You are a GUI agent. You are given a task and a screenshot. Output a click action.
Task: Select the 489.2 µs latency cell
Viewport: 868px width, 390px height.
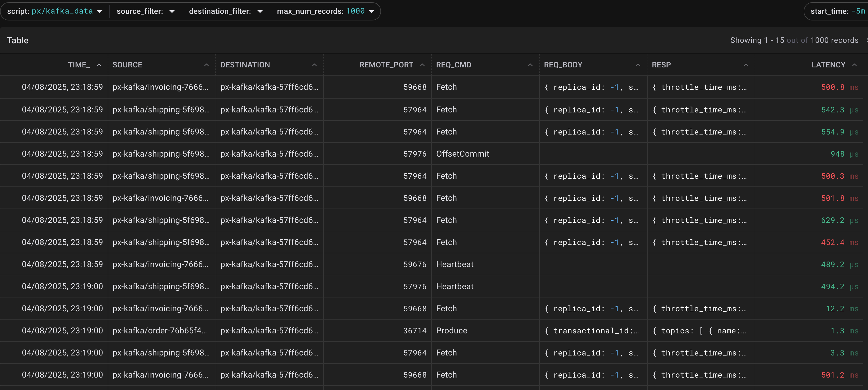pos(809,264)
